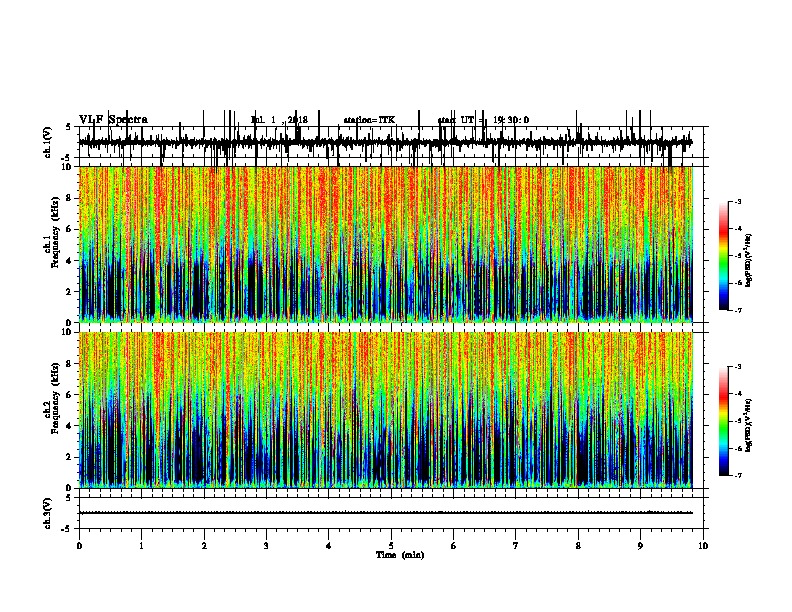Click the 2018 date text in the header
The image size is (792, 612).
[x=297, y=120]
